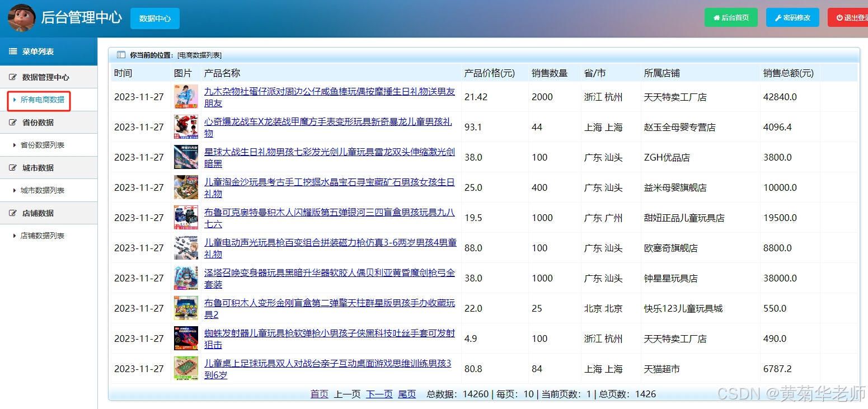Open thumbnail of 泽塔召唤变身器 product
The height and width of the screenshot is (409, 868).
[186, 278]
